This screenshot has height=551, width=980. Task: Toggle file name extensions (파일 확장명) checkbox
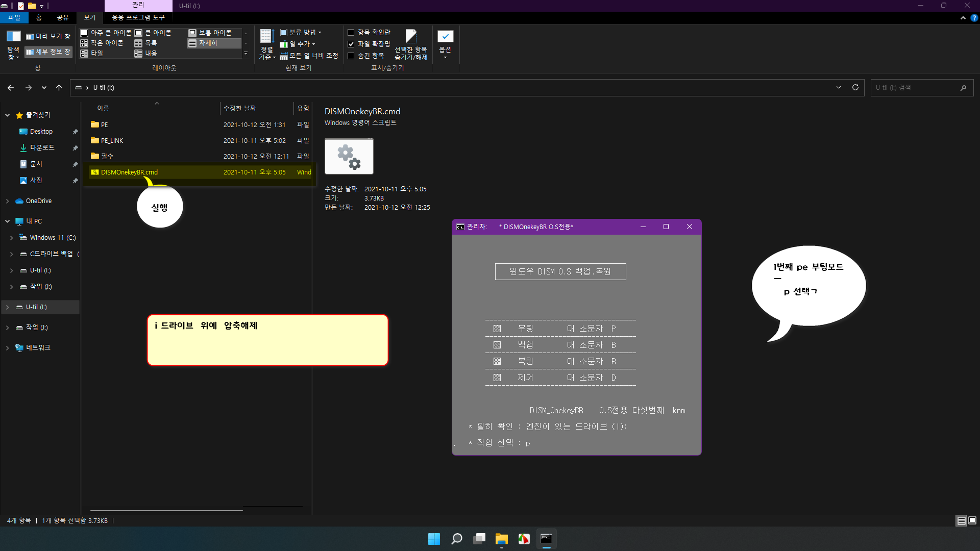pyautogui.click(x=351, y=44)
